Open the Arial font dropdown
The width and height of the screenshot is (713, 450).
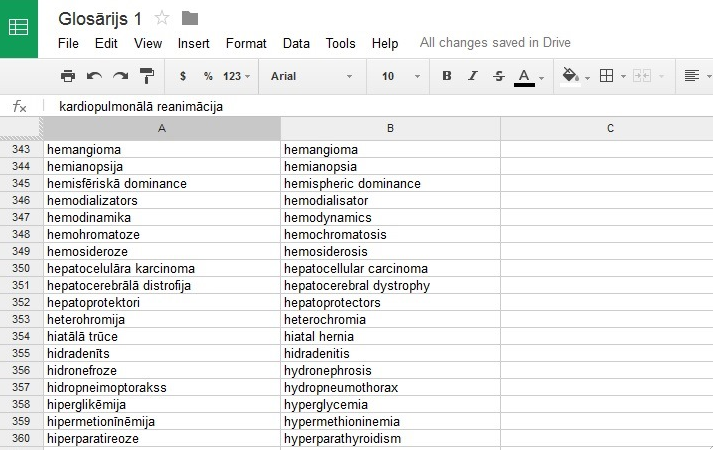(311, 76)
